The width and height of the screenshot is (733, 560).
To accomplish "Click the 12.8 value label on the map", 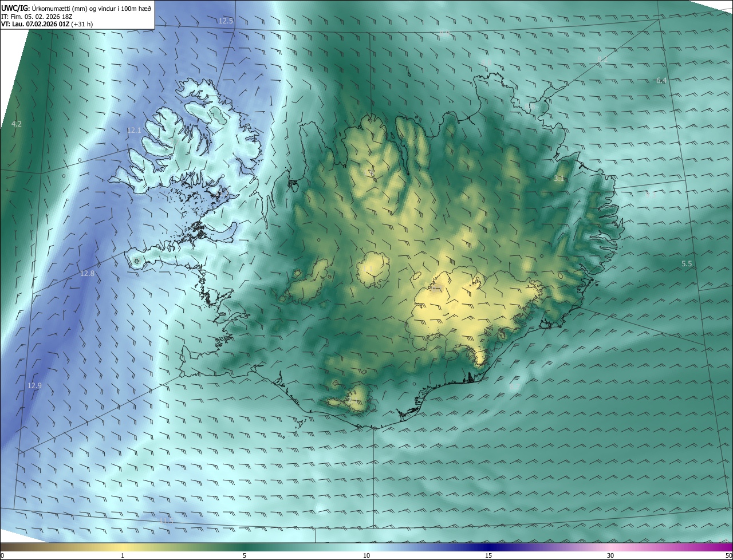I will click(87, 274).
